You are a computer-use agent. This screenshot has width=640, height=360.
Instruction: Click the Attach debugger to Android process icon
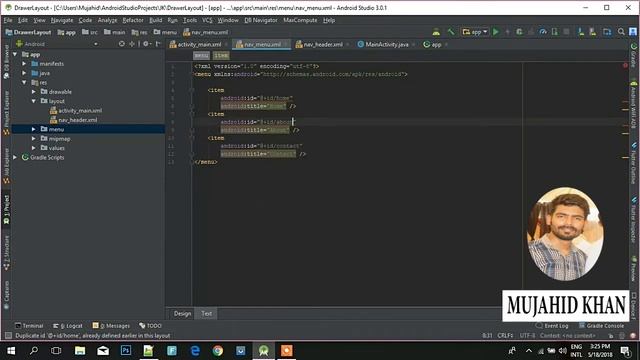coord(554,32)
